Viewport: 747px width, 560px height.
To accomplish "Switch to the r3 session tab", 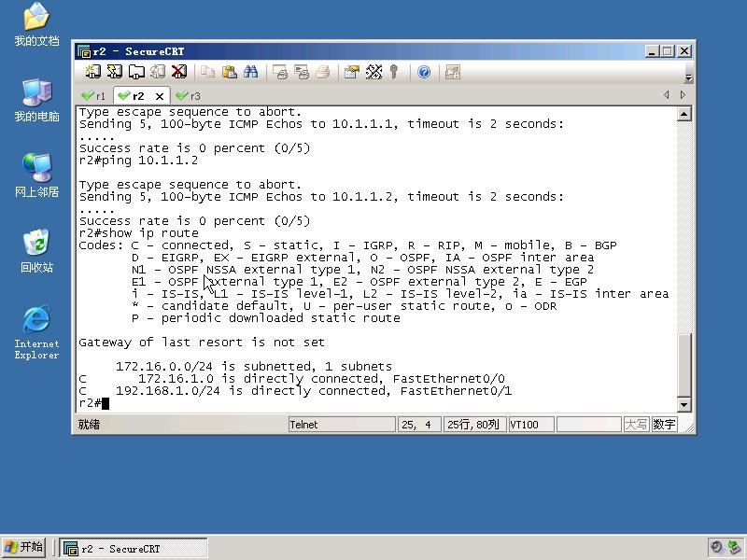I will tap(189, 96).
